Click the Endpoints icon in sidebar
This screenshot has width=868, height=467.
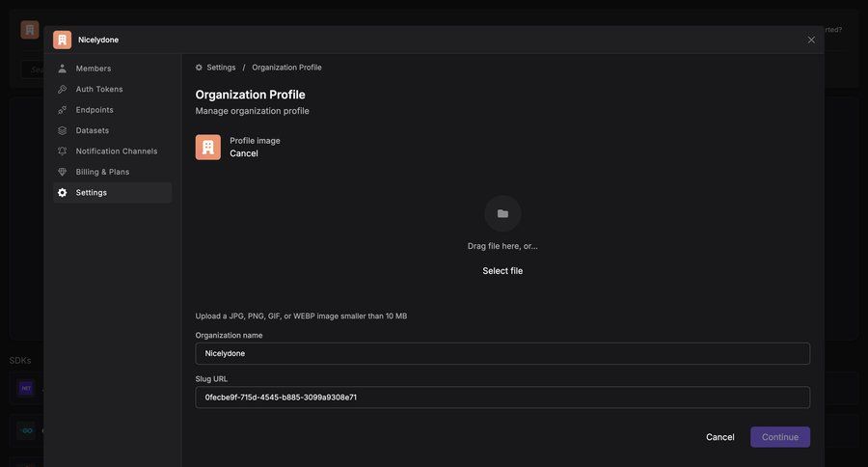62,110
